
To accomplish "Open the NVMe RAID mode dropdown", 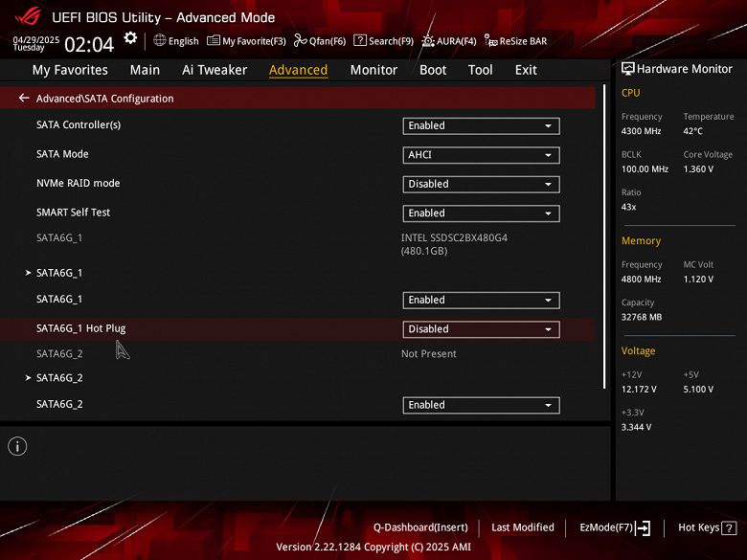I will 481,184.
